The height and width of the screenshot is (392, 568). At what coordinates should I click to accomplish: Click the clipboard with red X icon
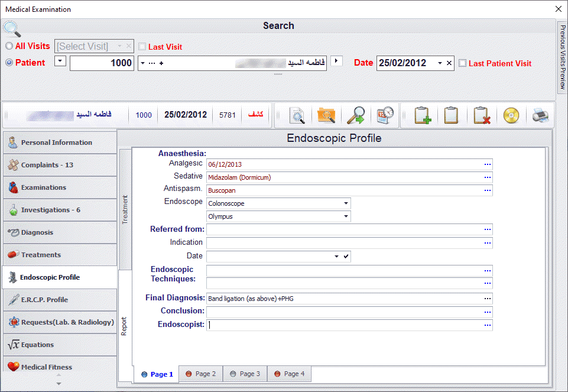[x=482, y=115]
